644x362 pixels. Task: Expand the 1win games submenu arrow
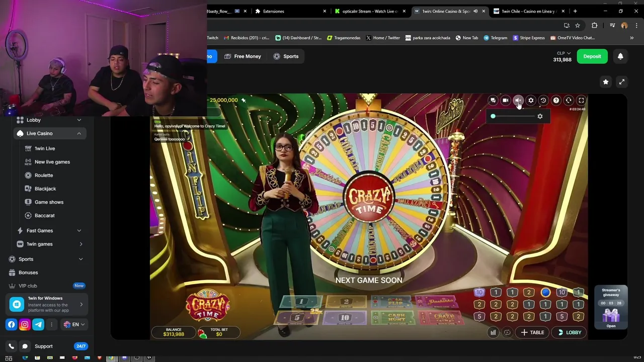(x=81, y=244)
